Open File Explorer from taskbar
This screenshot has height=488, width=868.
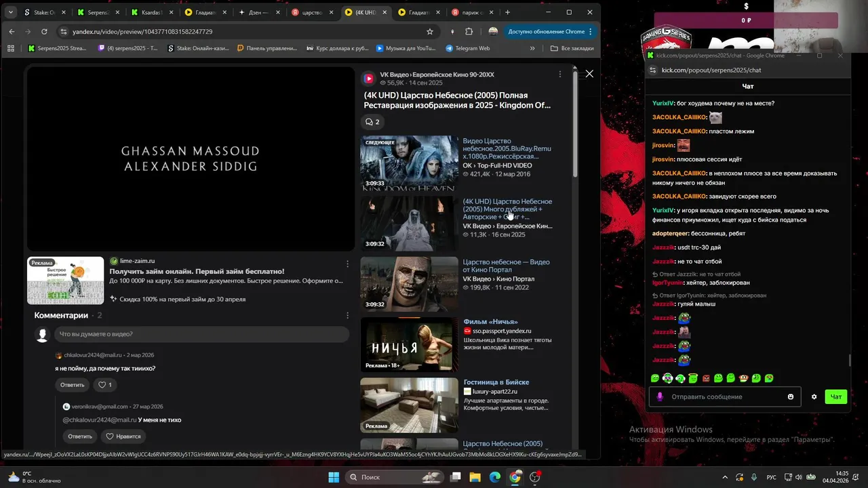(475, 477)
